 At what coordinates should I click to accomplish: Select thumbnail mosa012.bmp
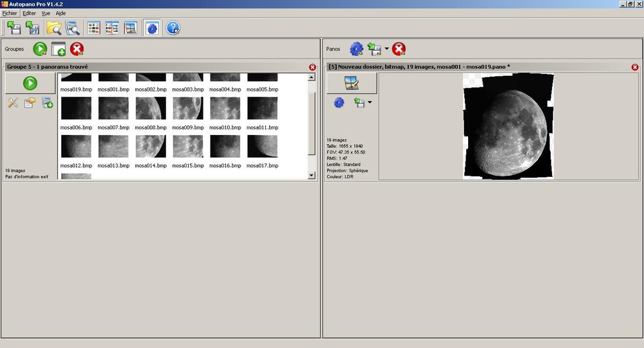point(76,147)
